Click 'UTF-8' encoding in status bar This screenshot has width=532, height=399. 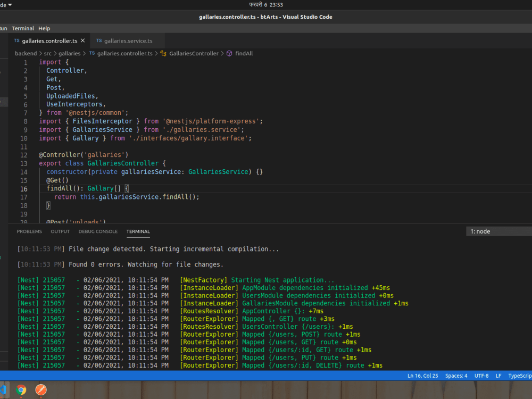tap(481, 376)
